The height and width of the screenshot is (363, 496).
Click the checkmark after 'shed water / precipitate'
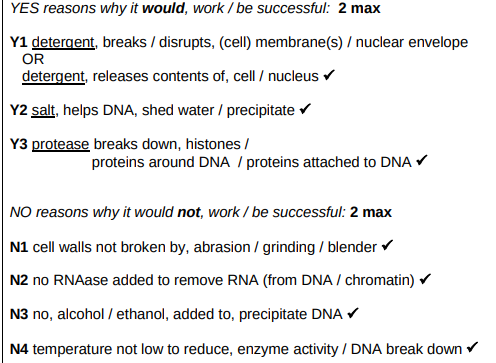pyautogui.click(x=305, y=109)
